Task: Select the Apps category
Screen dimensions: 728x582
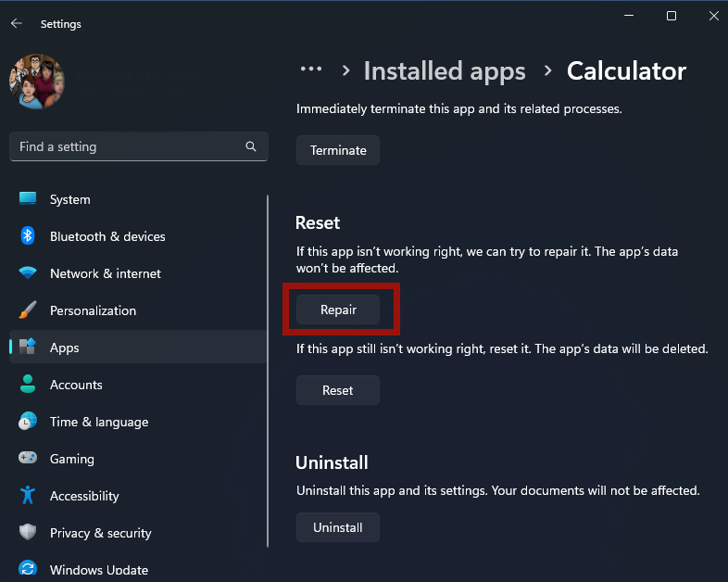Action: [138, 348]
